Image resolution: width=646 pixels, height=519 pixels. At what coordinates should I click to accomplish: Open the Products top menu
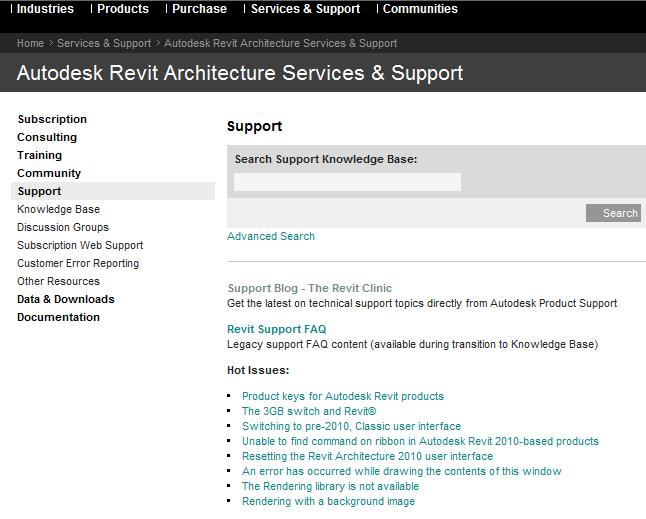click(123, 9)
